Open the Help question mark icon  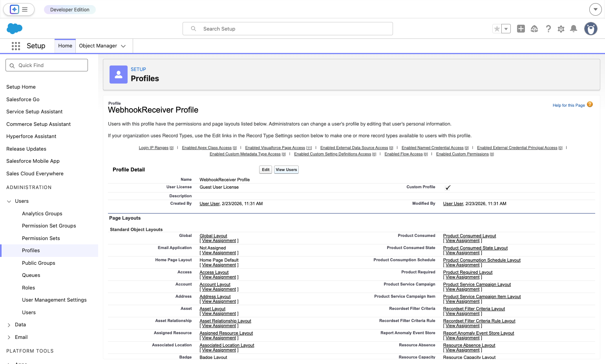pyautogui.click(x=548, y=29)
